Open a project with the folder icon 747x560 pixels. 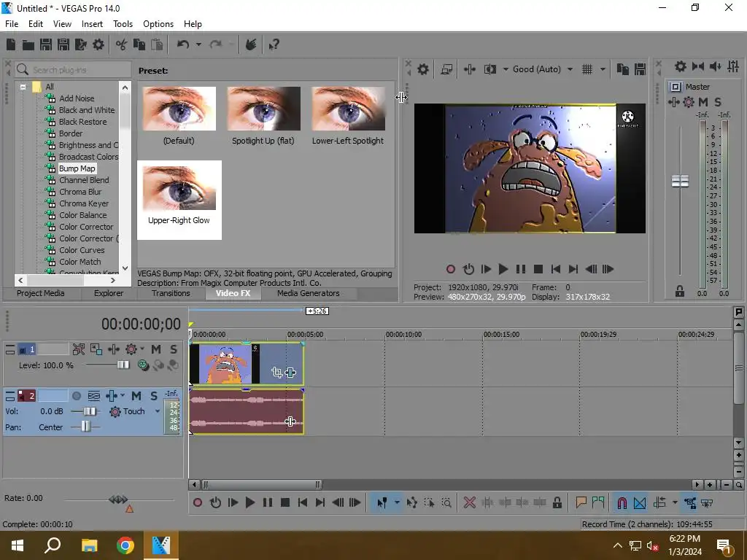28,44
